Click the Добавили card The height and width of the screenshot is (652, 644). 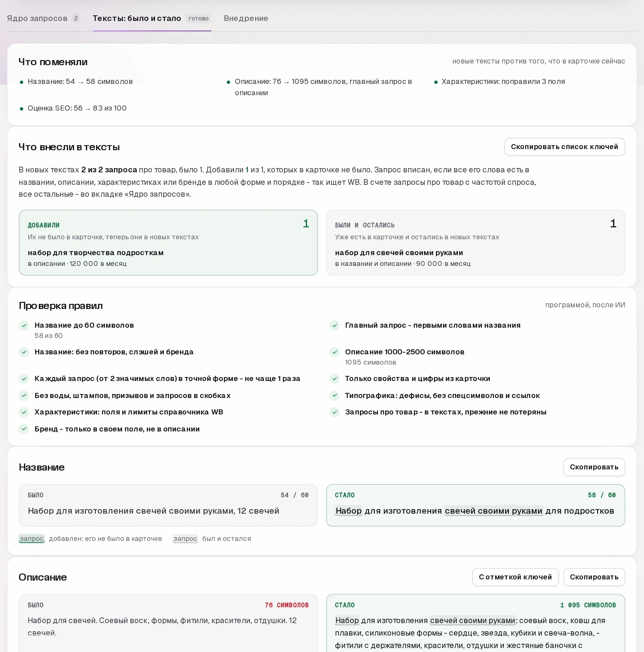(x=168, y=243)
